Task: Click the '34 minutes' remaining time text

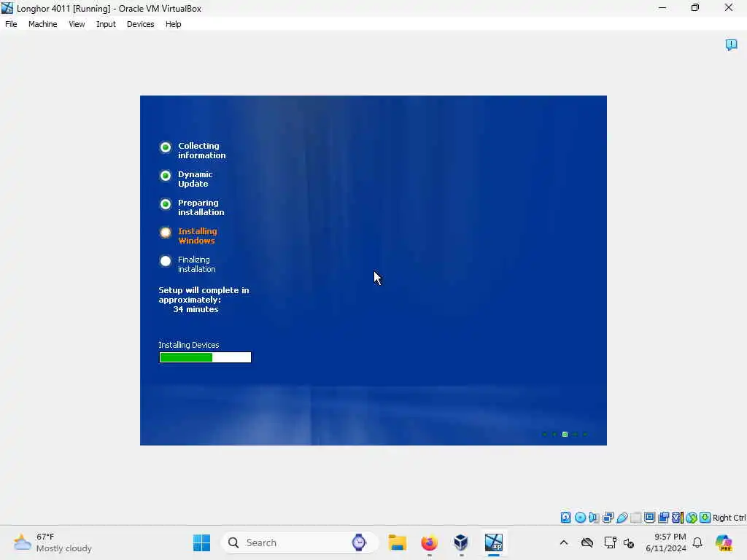Action: tap(196, 309)
